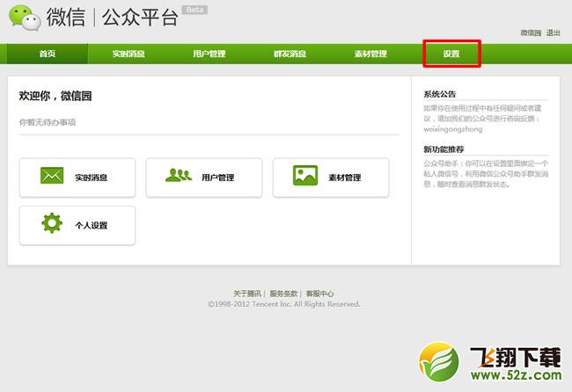The image size is (572, 392).
Task: Click the 你暂无待办事项 notice text
Action: tap(48, 122)
